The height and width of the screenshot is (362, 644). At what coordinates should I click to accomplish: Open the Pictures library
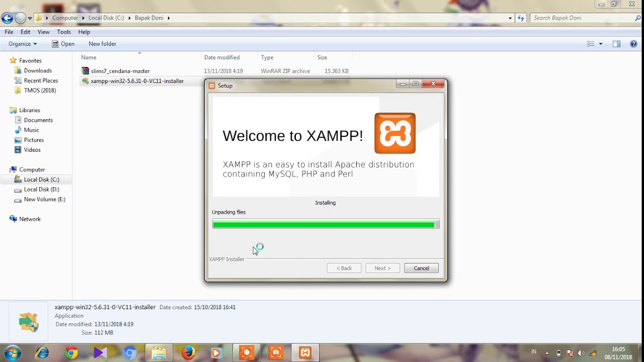click(34, 140)
